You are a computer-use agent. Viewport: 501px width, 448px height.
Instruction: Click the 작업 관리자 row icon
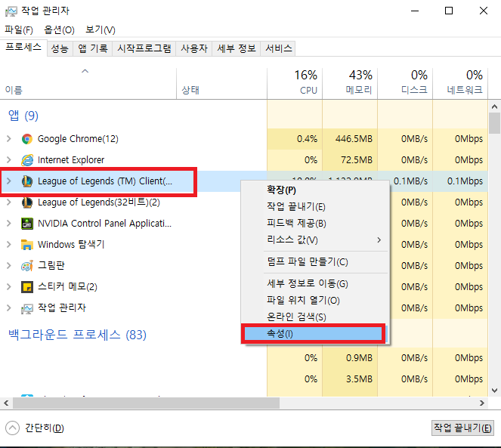point(27,308)
